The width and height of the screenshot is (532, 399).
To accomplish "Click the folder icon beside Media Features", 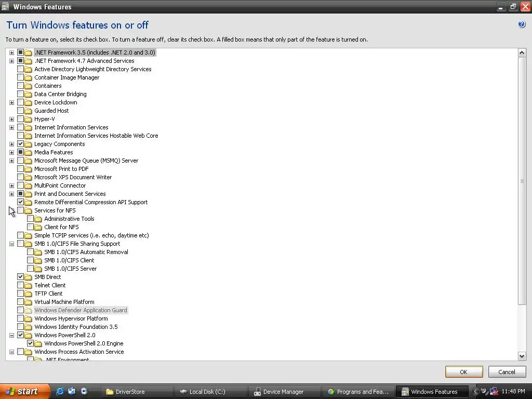I will coord(28,152).
